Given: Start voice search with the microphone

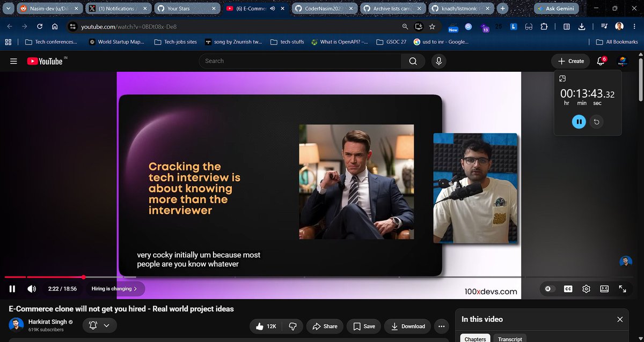Looking at the screenshot, I should 438,61.
